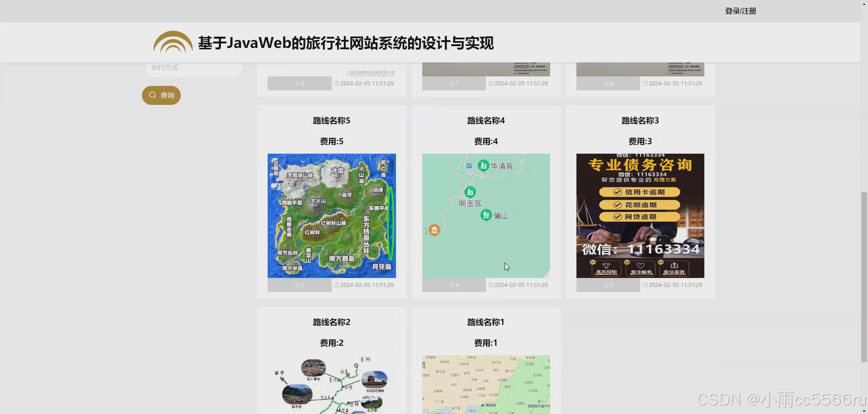Click the map thumbnail of 路线名称2
Viewport: 868px width, 414px height.
[331, 384]
